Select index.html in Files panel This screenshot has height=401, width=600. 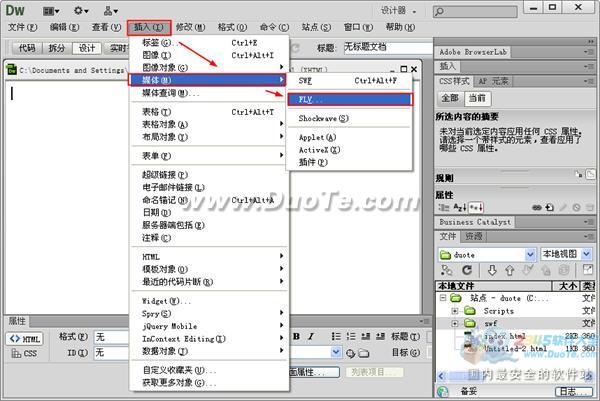[x=504, y=336]
